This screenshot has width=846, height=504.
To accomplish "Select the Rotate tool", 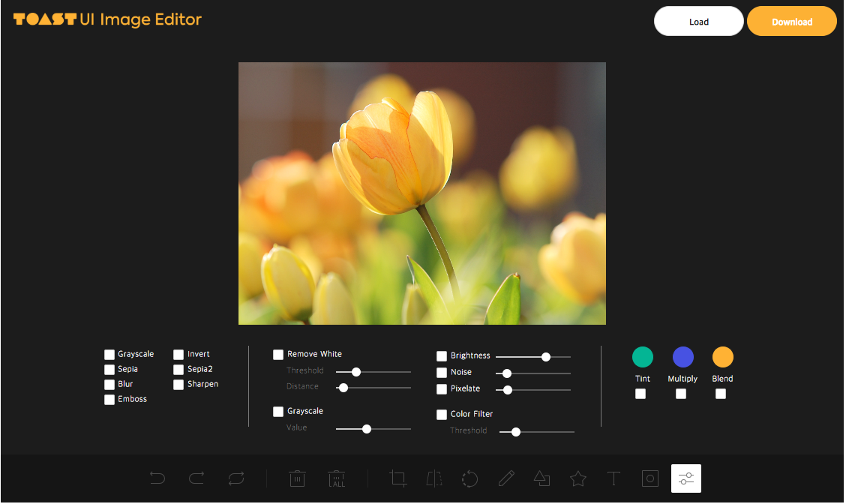I will pos(469,478).
